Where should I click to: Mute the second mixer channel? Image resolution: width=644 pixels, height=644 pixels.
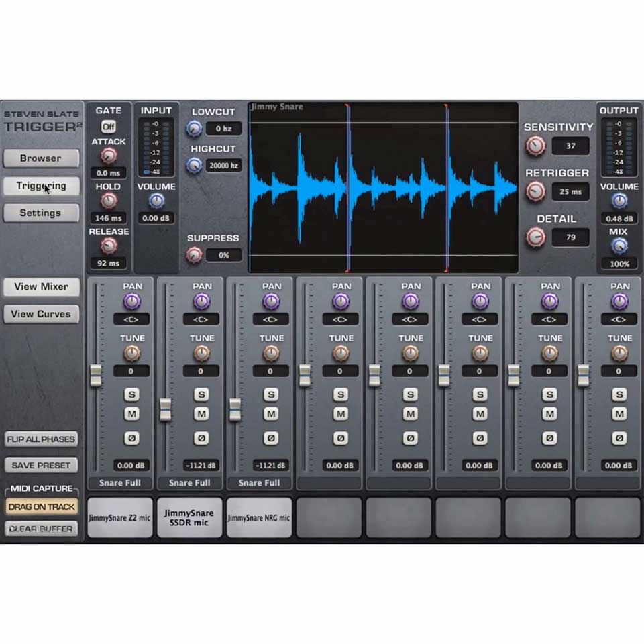(201, 414)
